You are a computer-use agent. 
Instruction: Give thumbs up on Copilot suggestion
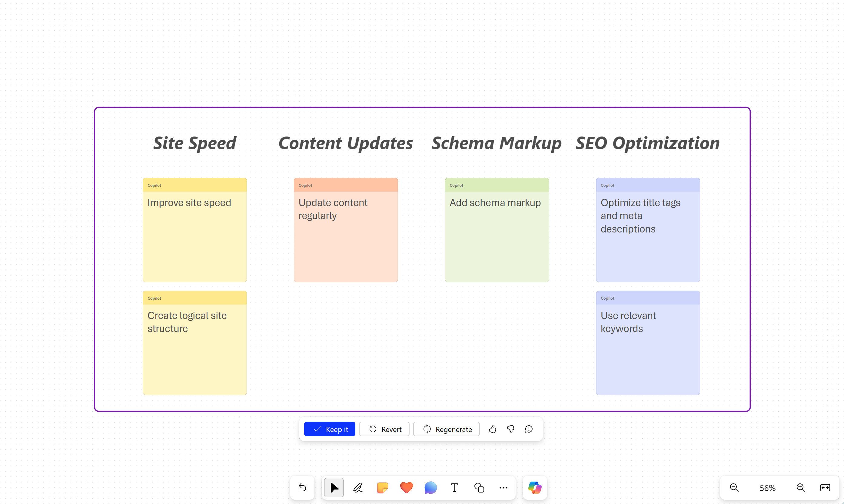pos(492,429)
